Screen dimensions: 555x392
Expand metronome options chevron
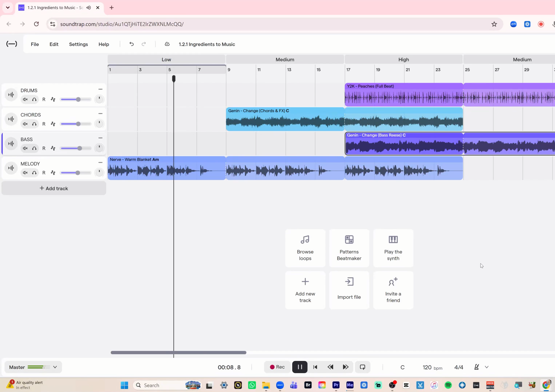click(487, 367)
